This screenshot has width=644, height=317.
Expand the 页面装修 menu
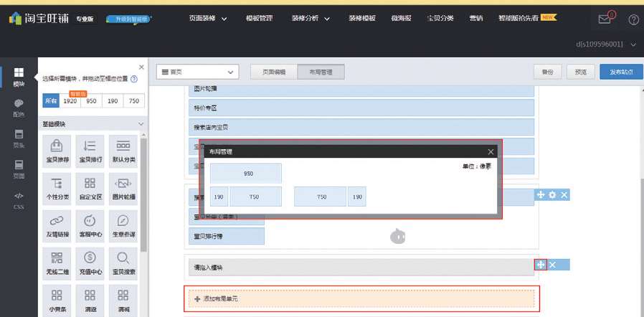pyautogui.click(x=208, y=18)
